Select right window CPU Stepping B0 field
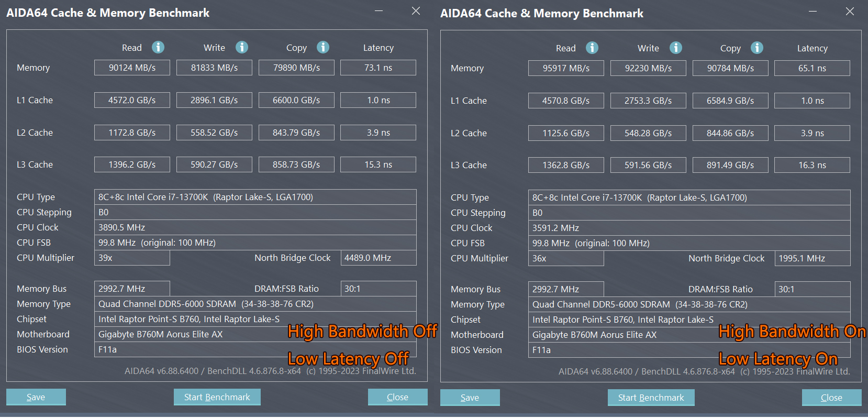The height and width of the screenshot is (418, 868). click(x=689, y=213)
